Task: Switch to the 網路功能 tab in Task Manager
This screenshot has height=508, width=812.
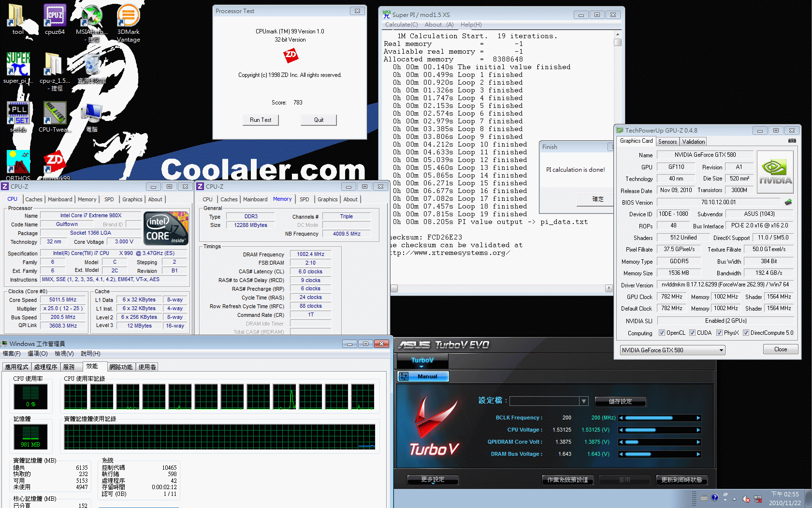Action: 121,367
